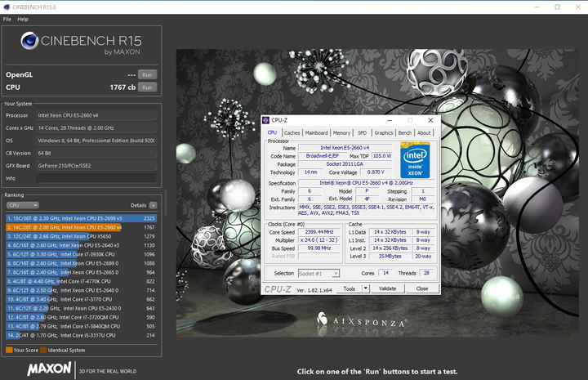Click the Details arrow icon in Ranking

click(153, 205)
